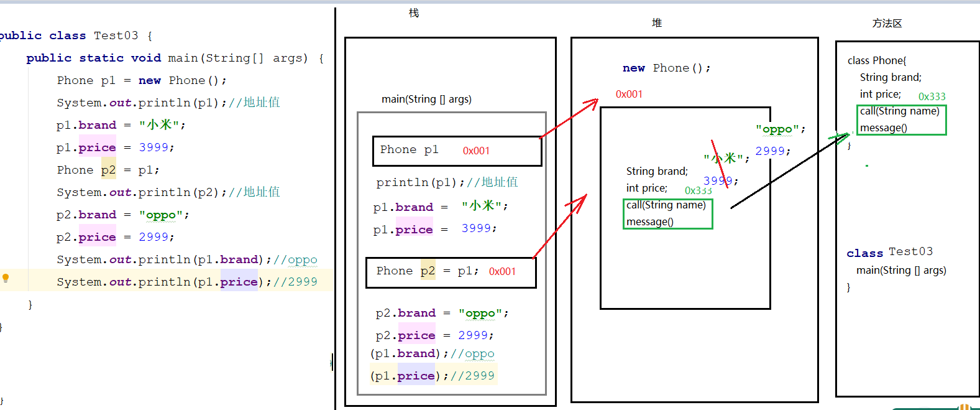
Task: Click 'System.out.println(p2);//地址值' code line
Action: coord(168,192)
